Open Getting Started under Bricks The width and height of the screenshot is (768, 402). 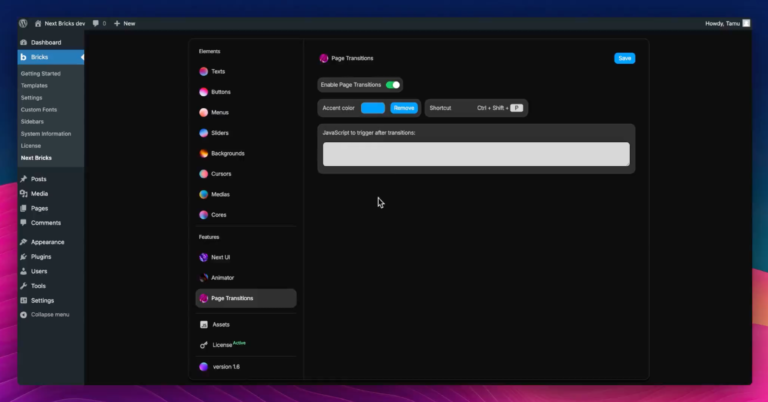(x=41, y=73)
